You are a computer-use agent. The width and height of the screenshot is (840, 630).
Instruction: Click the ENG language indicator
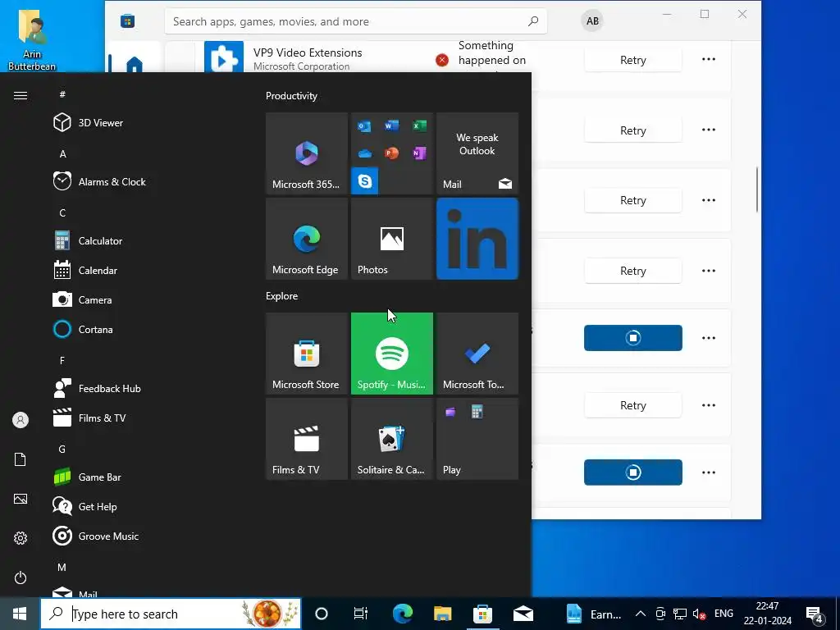coord(724,614)
